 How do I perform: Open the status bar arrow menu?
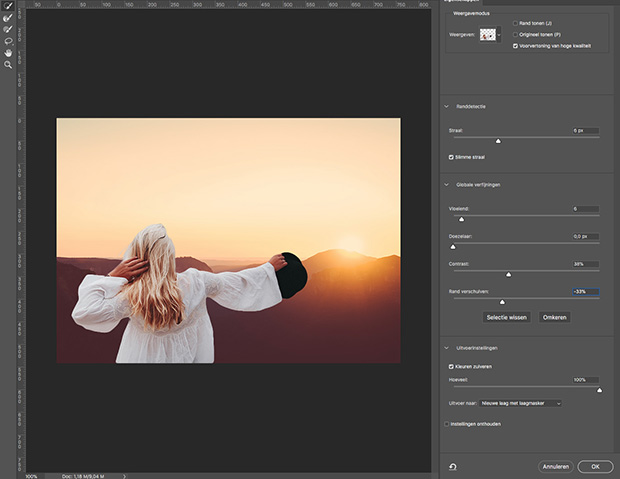point(124,476)
